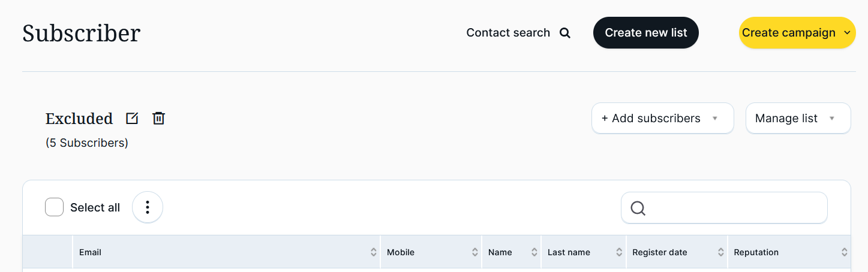Sort by Last name column arrows
The image size is (868, 272).
(619, 252)
